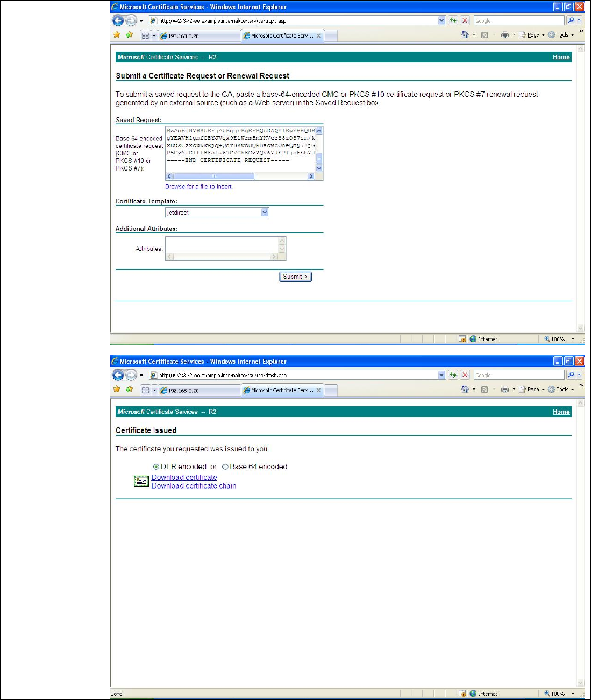Screen dimensions: 591x700
Task: Click Home link on Certificate Issued page
Action: 561,412
